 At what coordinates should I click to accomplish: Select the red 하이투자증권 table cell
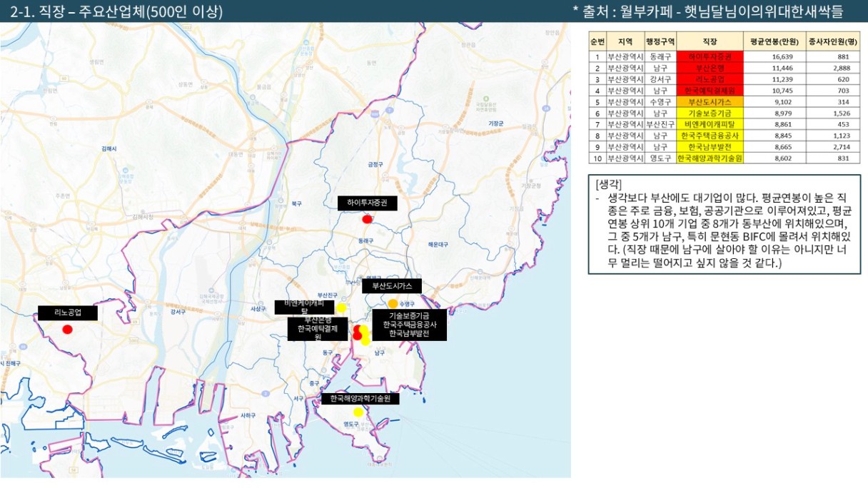710,56
